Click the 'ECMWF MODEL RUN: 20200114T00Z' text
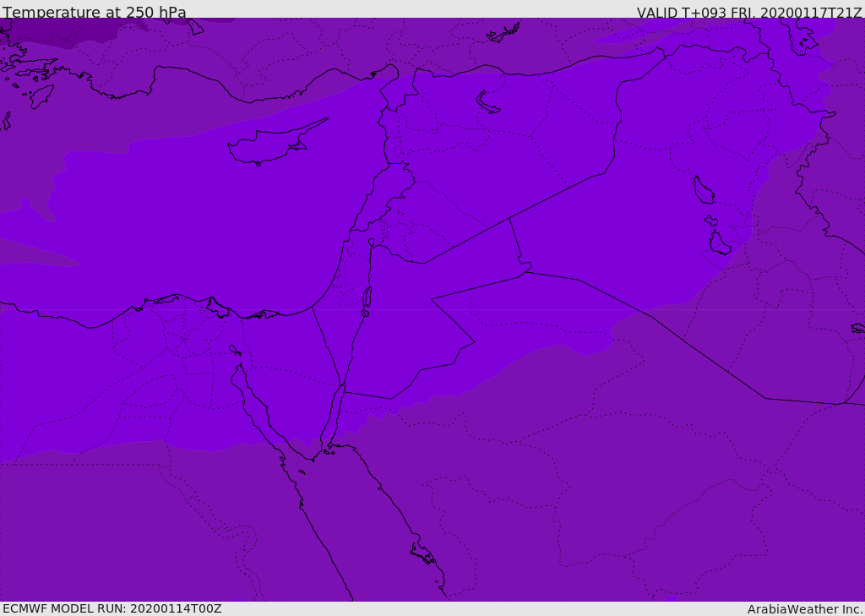Screen dimensions: 865x616 tap(112, 608)
